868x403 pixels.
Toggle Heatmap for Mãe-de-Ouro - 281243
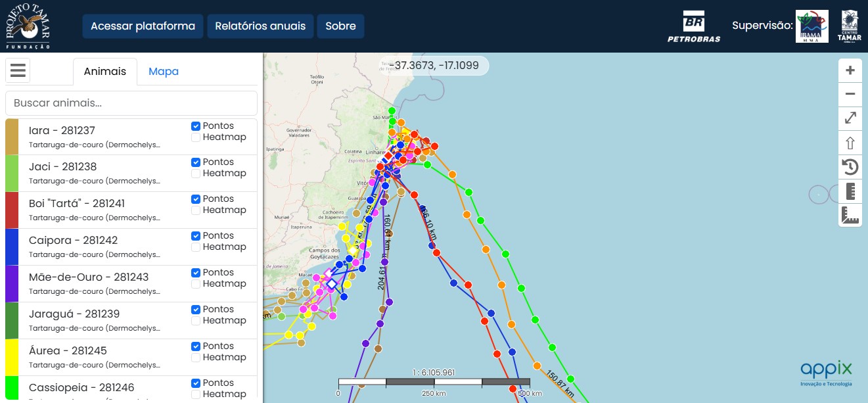pyautogui.click(x=195, y=285)
